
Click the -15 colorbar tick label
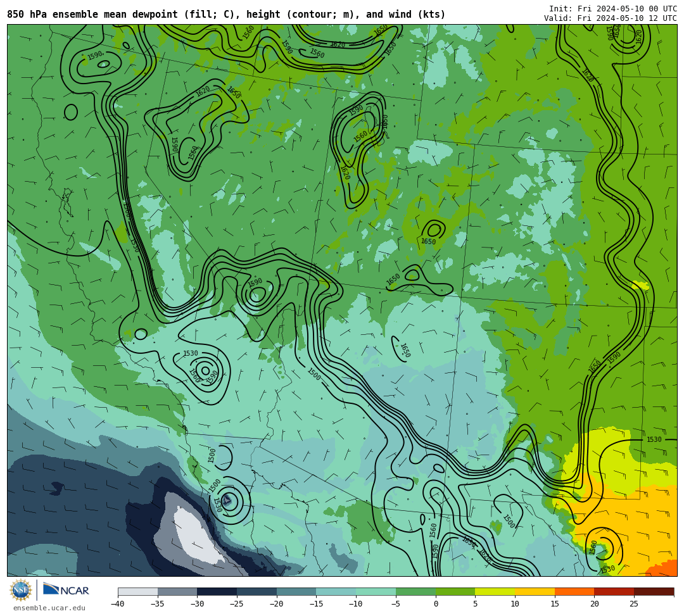pyautogui.click(x=316, y=604)
